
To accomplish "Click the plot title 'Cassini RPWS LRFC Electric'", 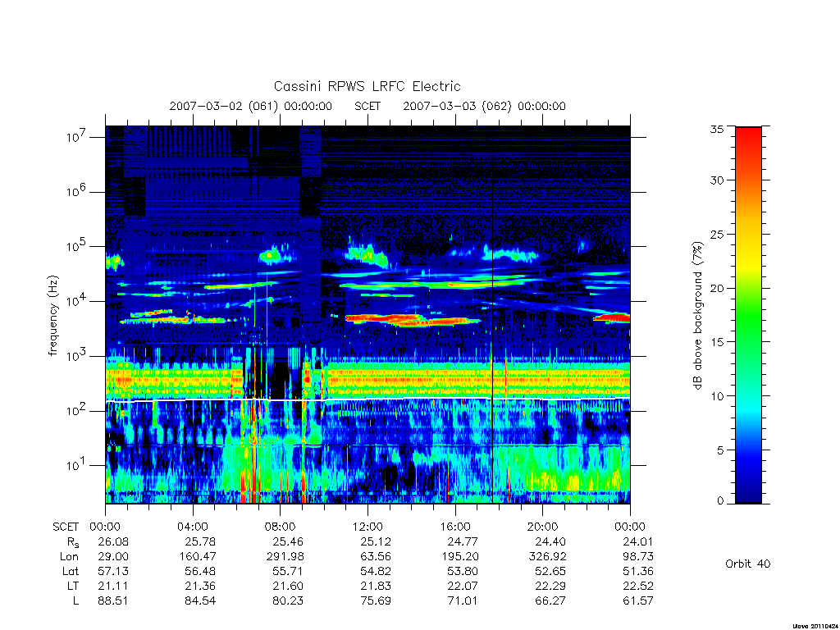I will tap(367, 86).
